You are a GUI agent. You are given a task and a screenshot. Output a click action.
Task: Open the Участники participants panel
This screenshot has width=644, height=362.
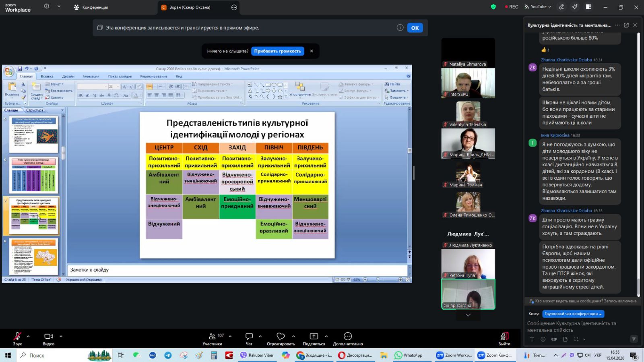pos(212,336)
